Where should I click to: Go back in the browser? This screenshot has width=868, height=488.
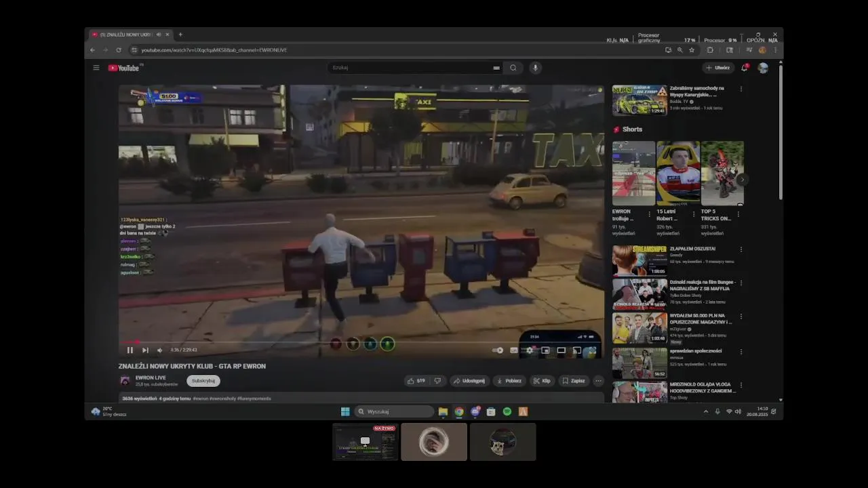[93, 50]
